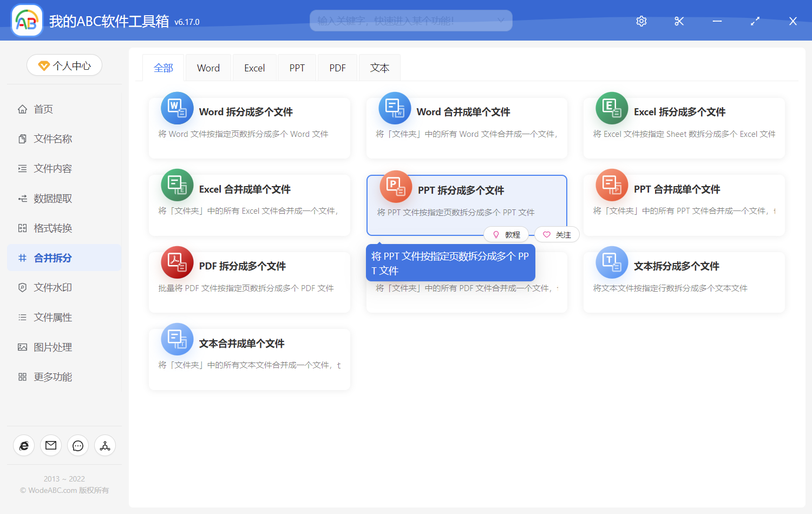Click the network share icon in sidebar
This screenshot has height=514, width=812.
tap(105, 445)
